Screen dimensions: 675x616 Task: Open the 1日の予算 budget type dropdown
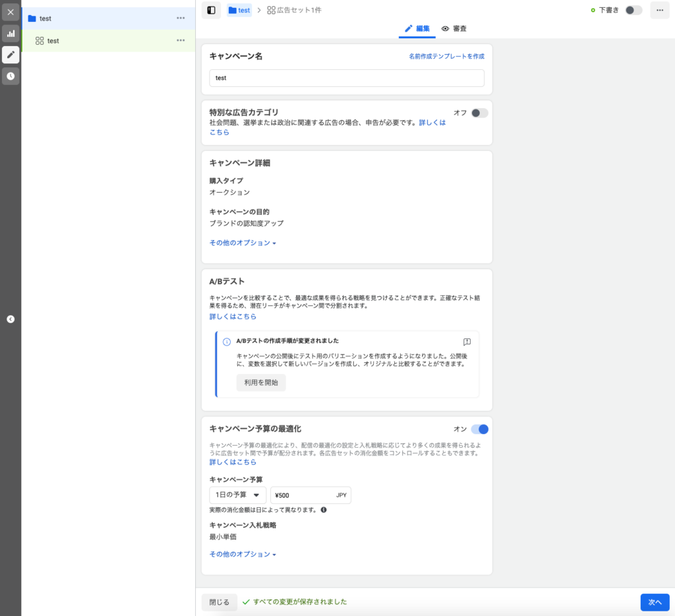pyautogui.click(x=237, y=495)
